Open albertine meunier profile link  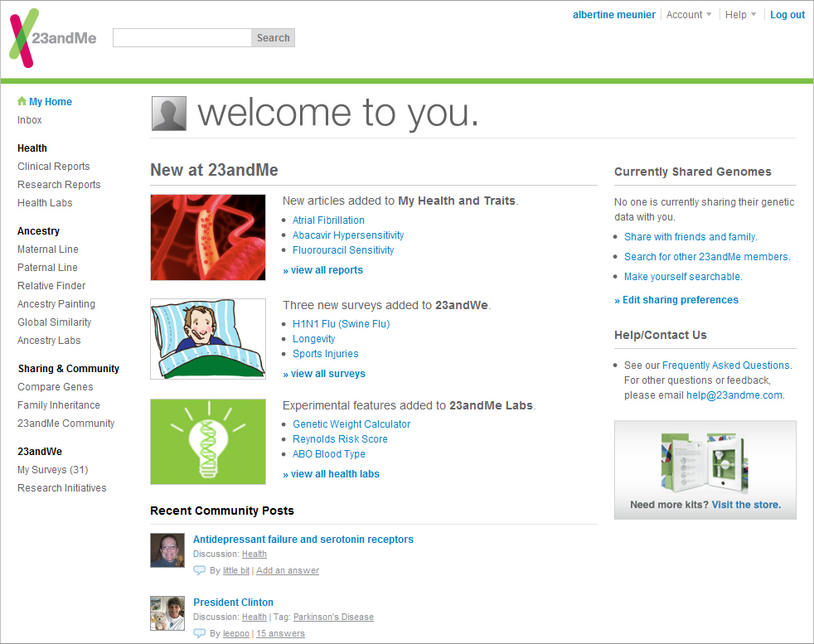click(x=614, y=15)
